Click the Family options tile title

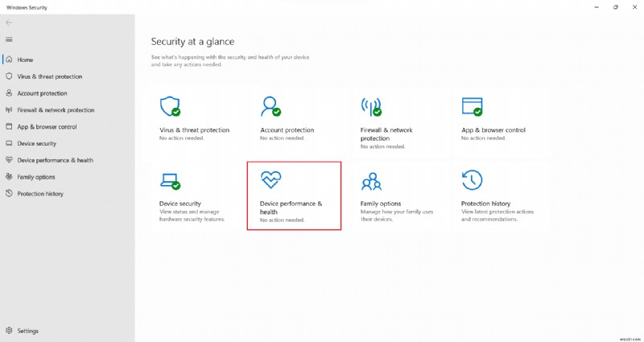pyautogui.click(x=381, y=204)
